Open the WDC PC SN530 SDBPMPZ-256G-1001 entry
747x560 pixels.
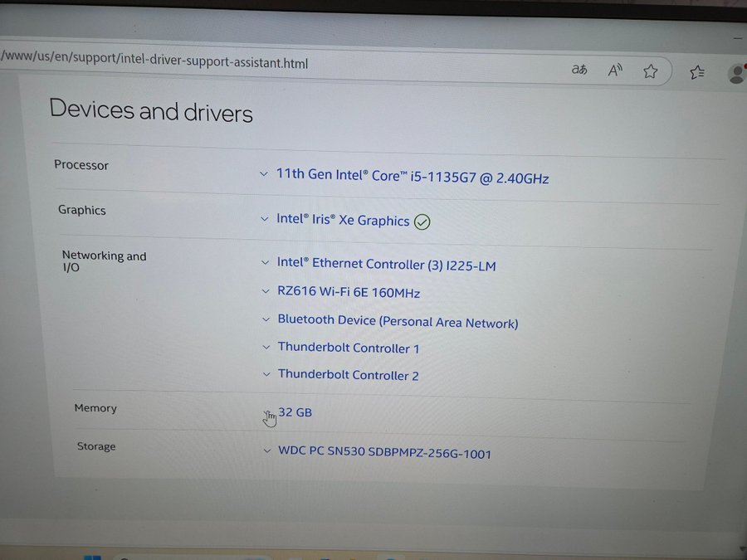click(384, 452)
